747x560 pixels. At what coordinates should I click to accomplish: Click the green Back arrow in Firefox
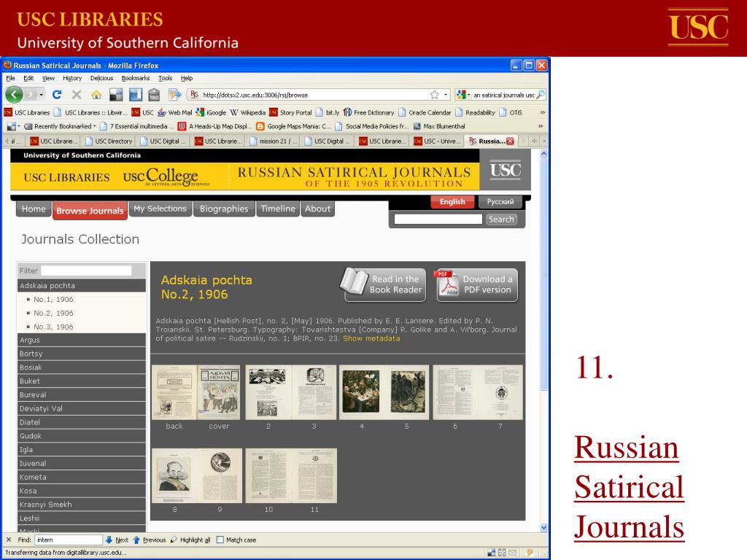click(14, 94)
